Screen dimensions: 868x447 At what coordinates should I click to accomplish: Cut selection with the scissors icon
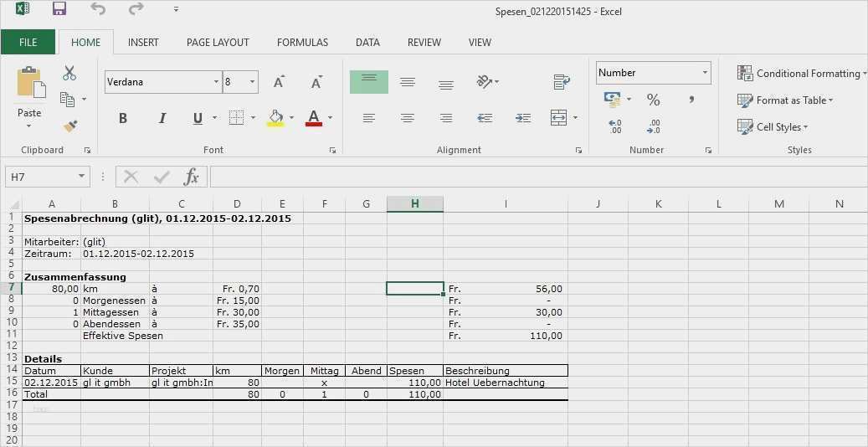tap(69, 73)
